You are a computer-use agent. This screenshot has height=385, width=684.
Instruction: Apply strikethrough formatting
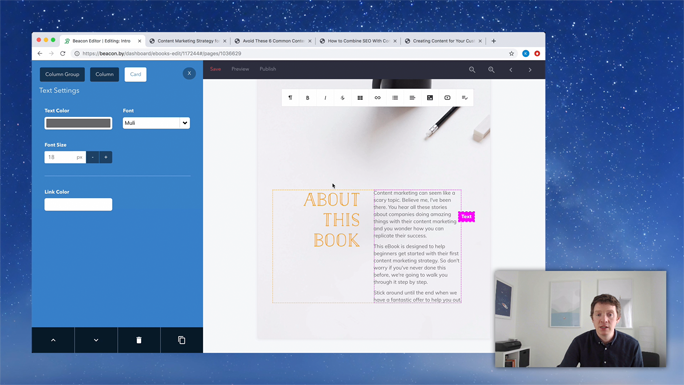[x=342, y=98]
